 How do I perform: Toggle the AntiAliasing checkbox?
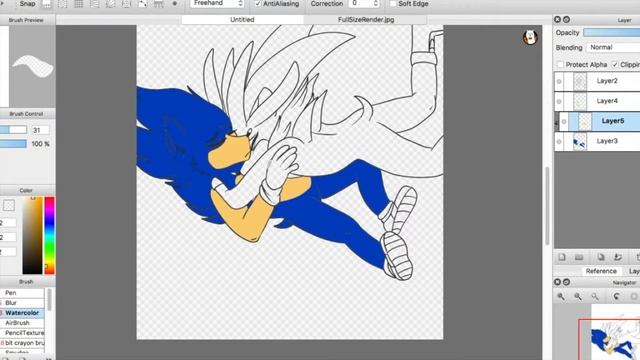(x=258, y=4)
